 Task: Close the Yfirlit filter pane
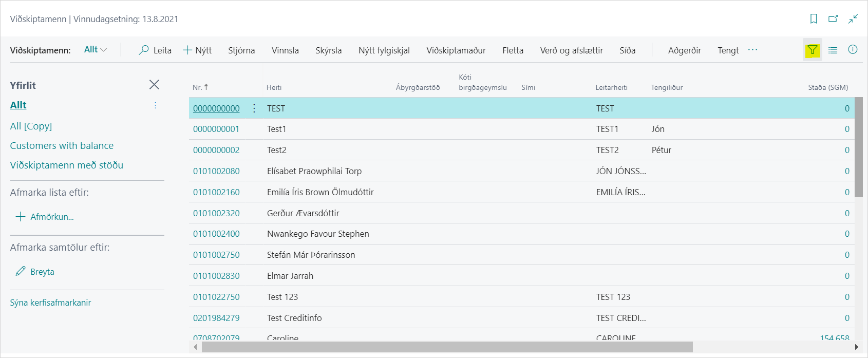[x=154, y=85]
